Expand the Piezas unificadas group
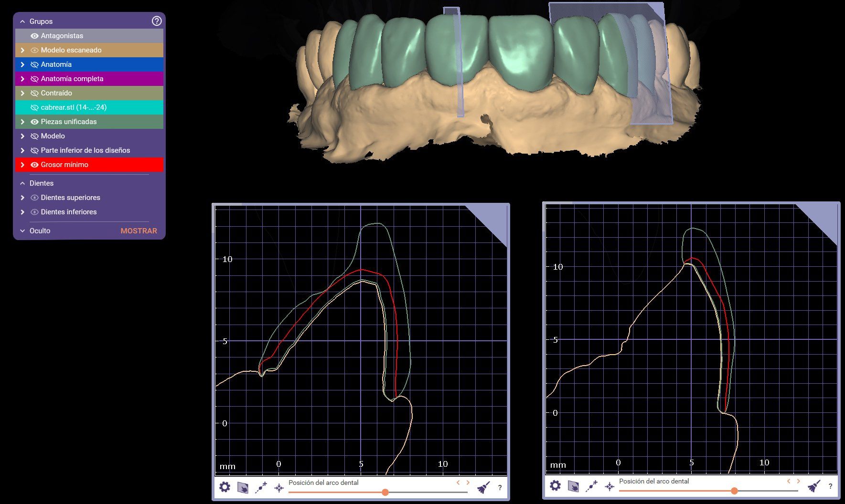 pos(22,122)
